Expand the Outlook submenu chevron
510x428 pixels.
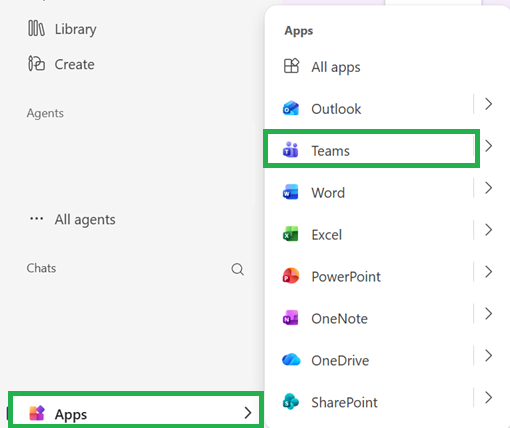click(488, 104)
